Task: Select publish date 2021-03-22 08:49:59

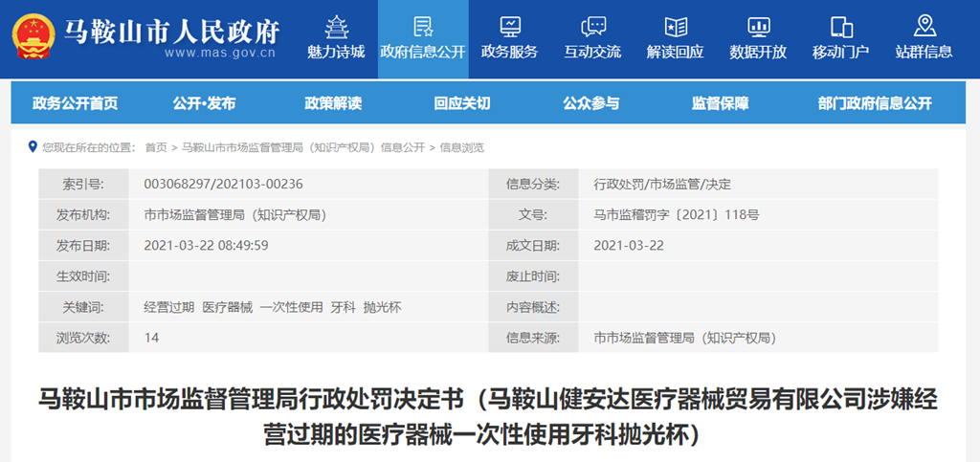Action: click(207, 246)
